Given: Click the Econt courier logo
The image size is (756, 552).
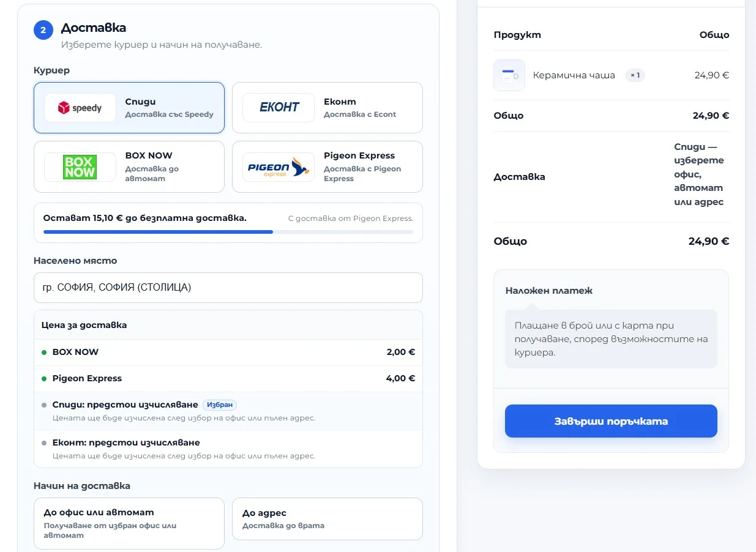Looking at the screenshot, I should (279, 108).
